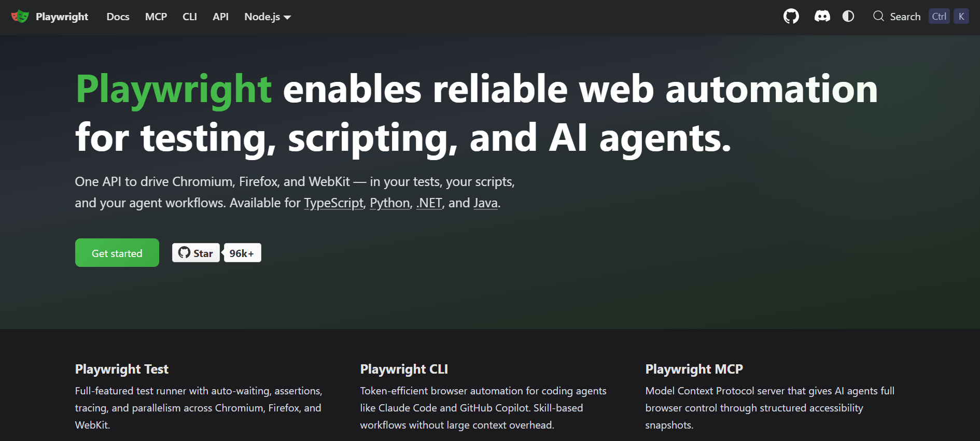The height and width of the screenshot is (441, 980).
Task: Click the Ctrl keyboard shortcut hint
Action: point(939,17)
